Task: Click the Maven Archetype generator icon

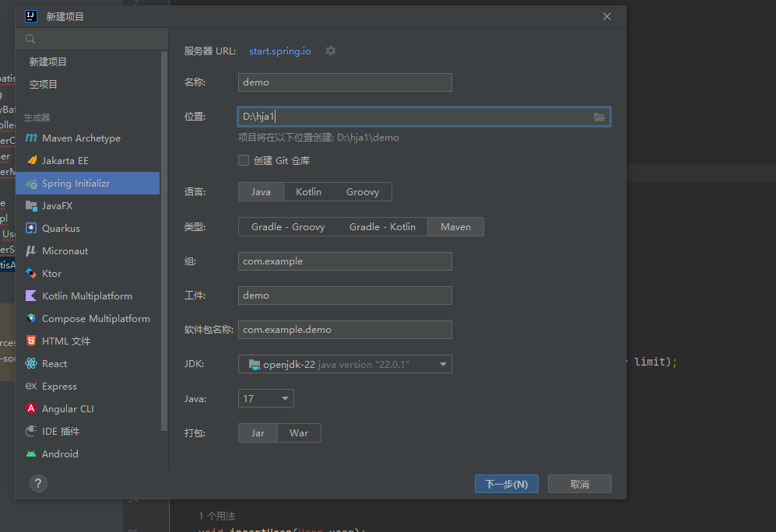Action: 31,138
